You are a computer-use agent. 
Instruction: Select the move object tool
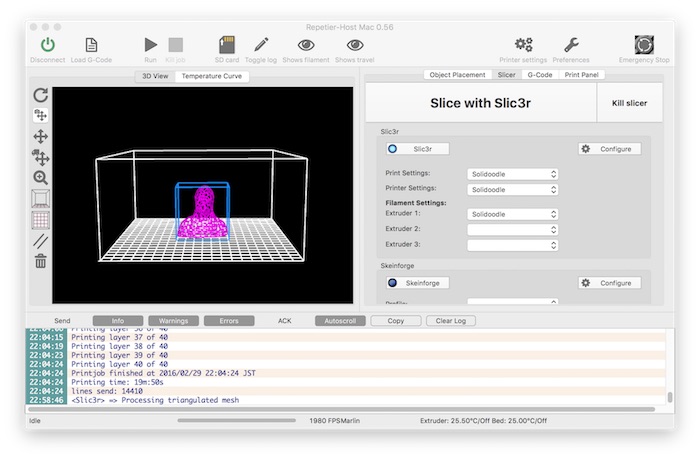point(41,158)
